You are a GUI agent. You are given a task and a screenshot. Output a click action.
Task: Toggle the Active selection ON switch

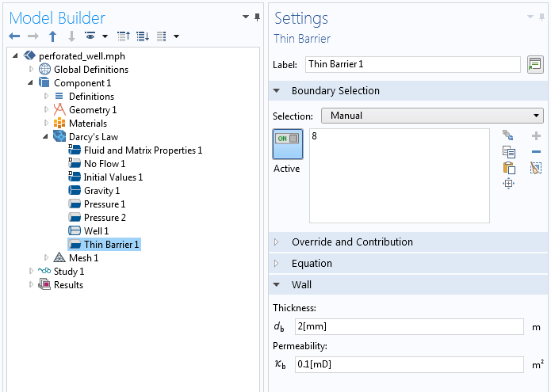pyautogui.click(x=286, y=139)
